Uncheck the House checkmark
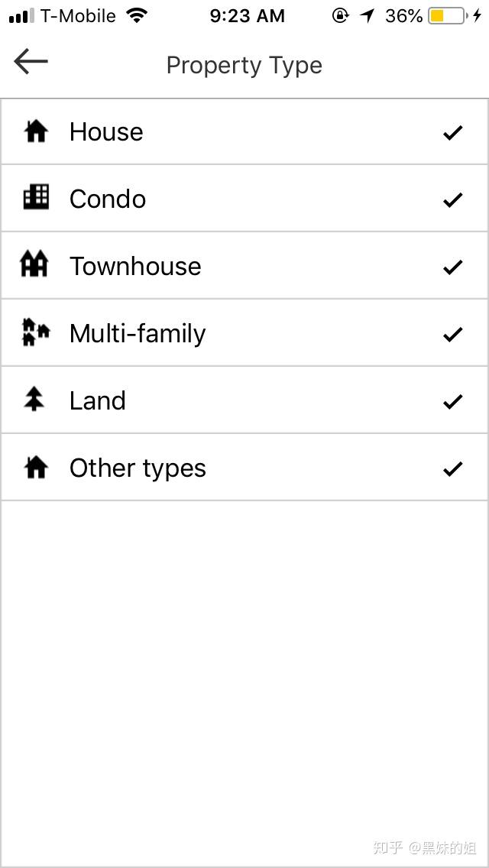 (452, 132)
